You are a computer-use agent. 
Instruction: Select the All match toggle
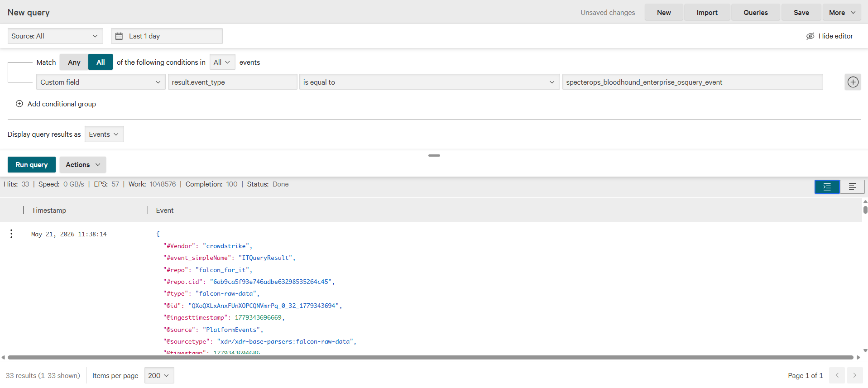101,62
